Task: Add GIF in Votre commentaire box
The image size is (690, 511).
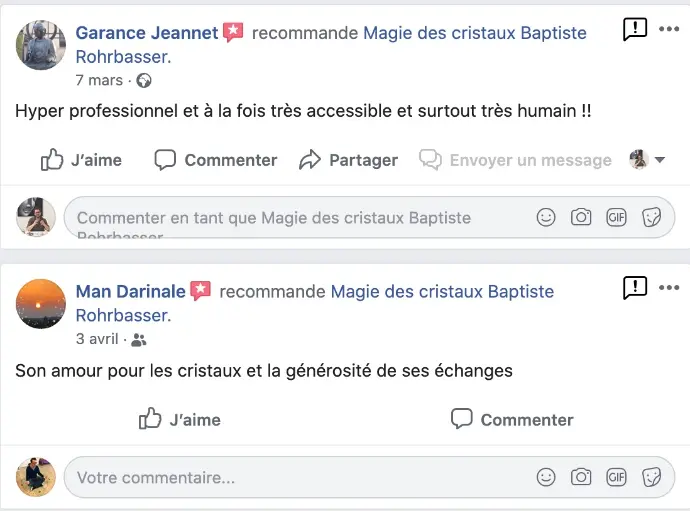Action: [x=616, y=477]
